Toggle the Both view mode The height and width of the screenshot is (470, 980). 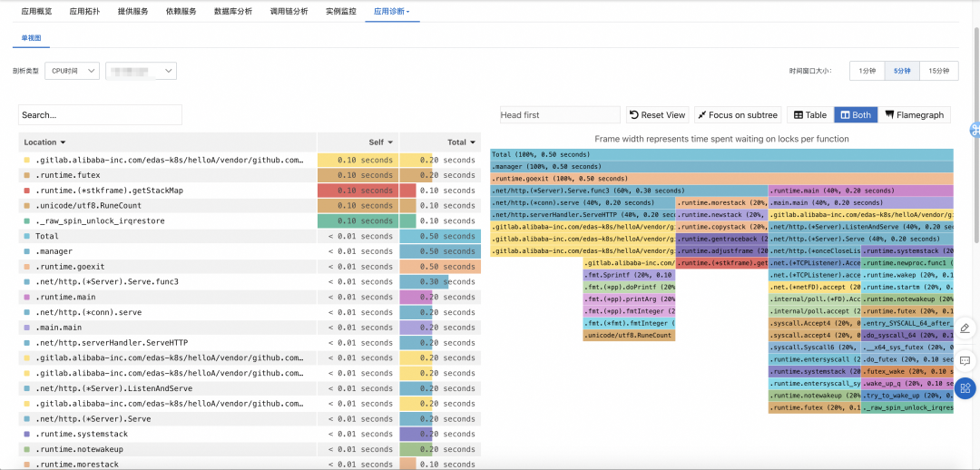click(856, 115)
